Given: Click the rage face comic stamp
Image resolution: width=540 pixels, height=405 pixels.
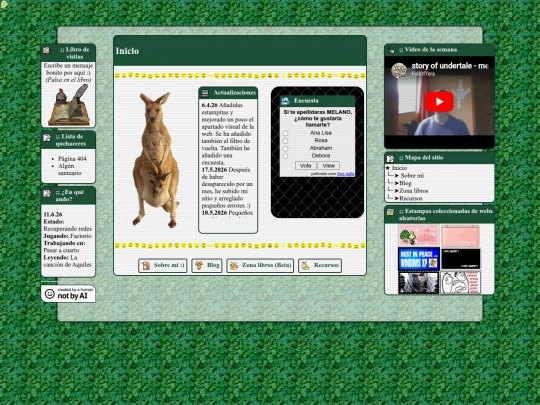Looking at the screenshot, I should [460, 282].
